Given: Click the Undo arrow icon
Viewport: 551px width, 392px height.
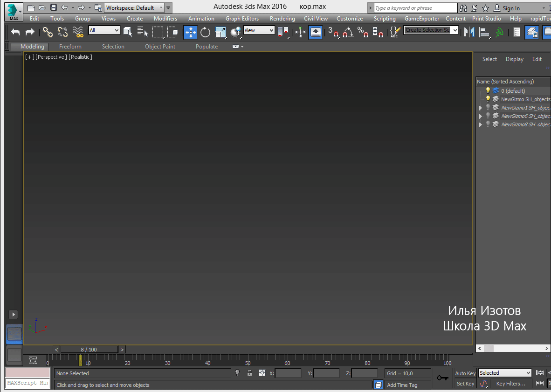Looking at the screenshot, I should click(x=14, y=32).
